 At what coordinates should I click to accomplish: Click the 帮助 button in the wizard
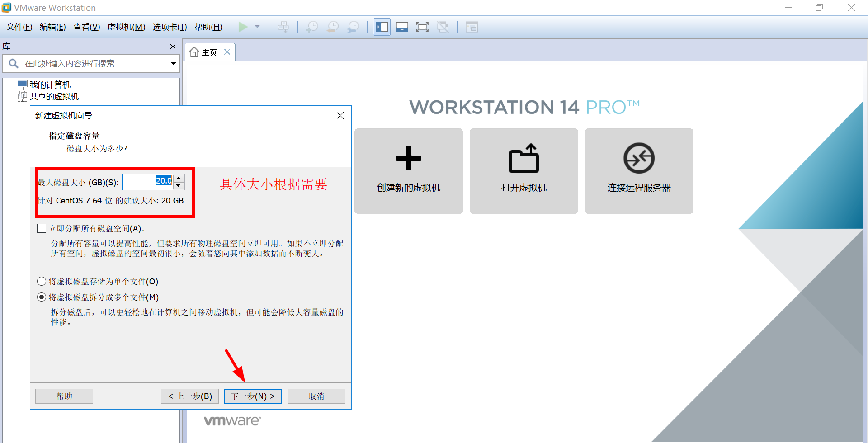click(x=64, y=396)
